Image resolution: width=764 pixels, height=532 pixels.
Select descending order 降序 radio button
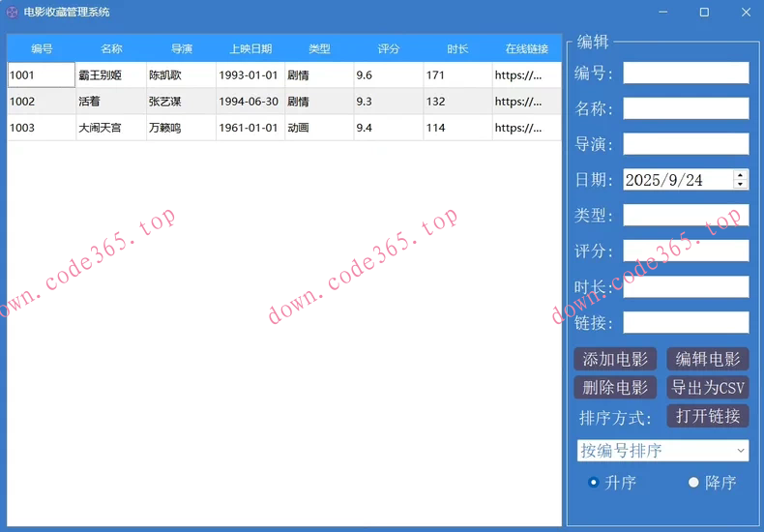[x=693, y=483]
